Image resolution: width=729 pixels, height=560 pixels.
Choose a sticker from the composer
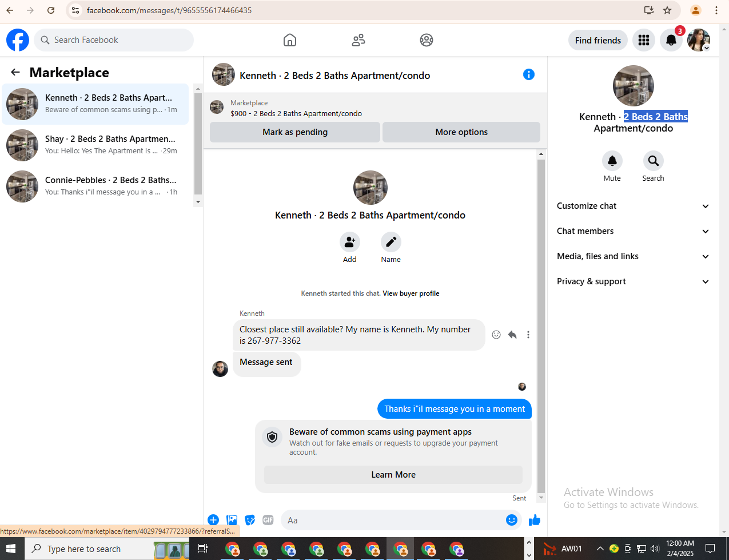[x=250, y=520]
